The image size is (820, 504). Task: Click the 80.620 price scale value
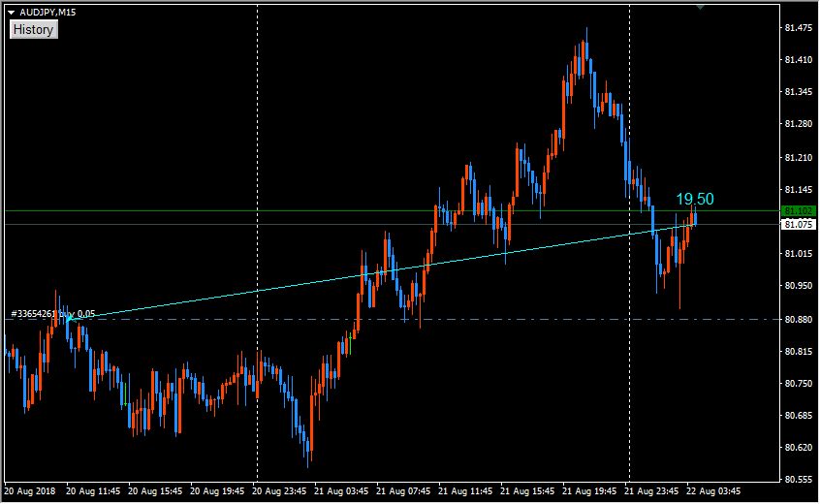pos(799,448)
